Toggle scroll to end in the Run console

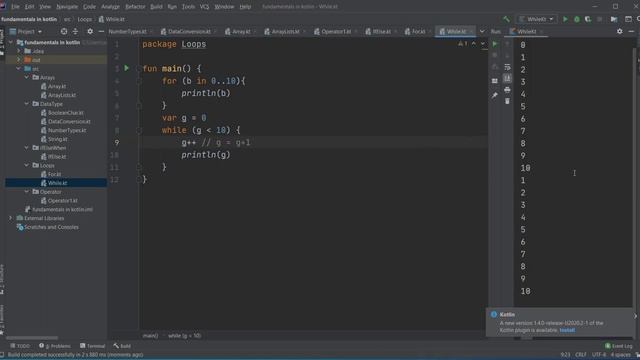click(x=507, y=78)
